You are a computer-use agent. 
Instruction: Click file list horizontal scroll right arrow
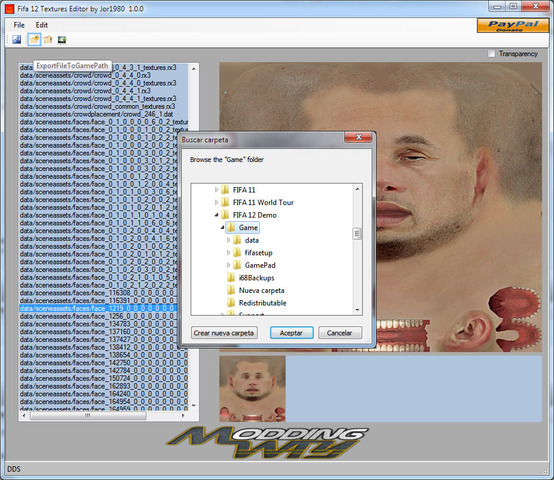click(x=183, y=416)
